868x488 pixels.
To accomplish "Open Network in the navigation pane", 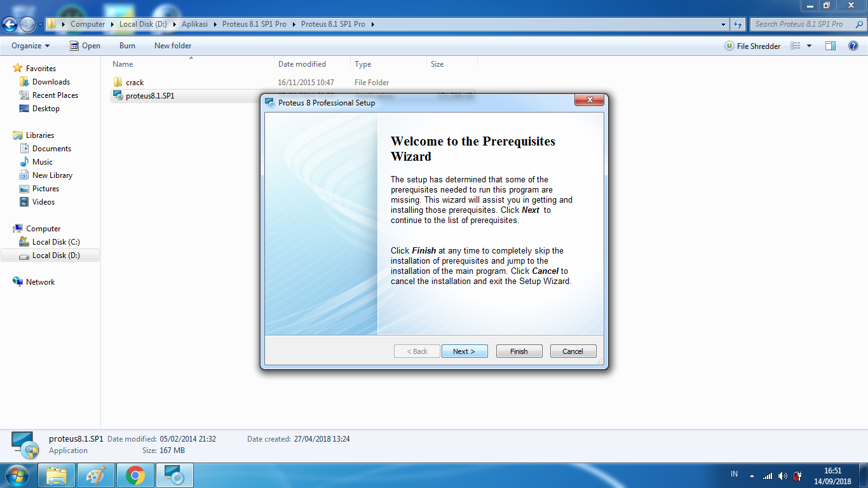I will coord(40,282).
